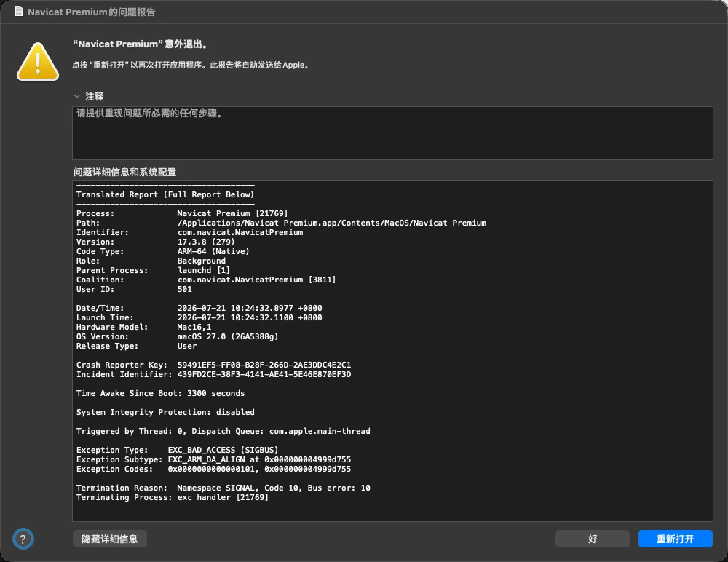
Task: Click the 隐藏详细信息 button
Action: (110, 539)
